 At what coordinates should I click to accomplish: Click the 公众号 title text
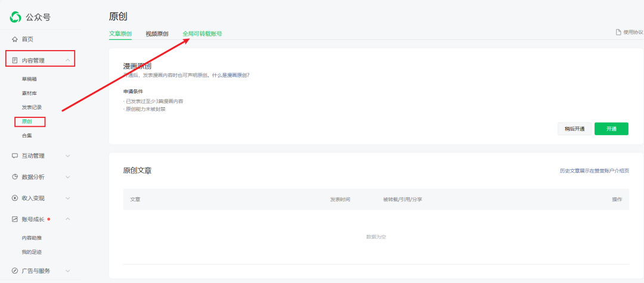pos(39,17)
